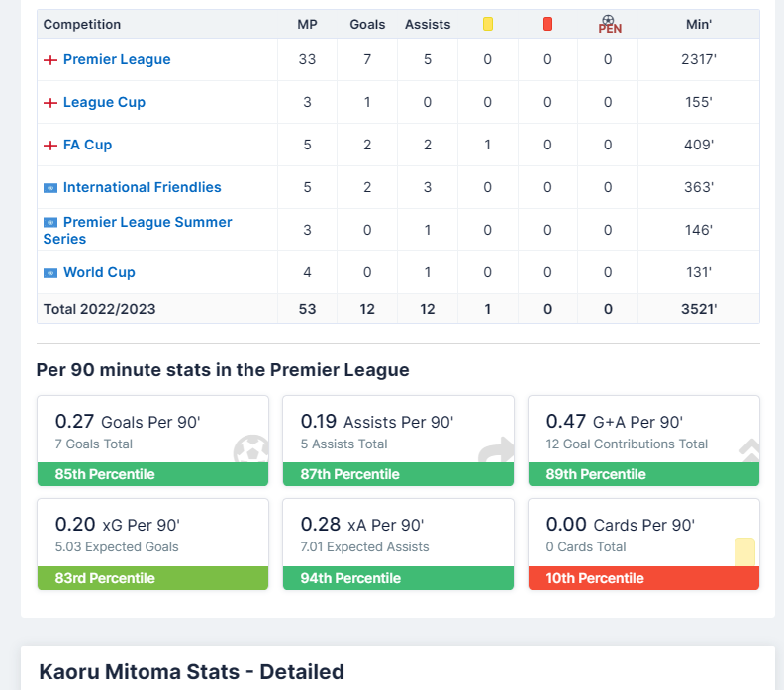Click the red 10th Percentile bar
The height and width of the screenshot is (690, 784).
point(643,578)
